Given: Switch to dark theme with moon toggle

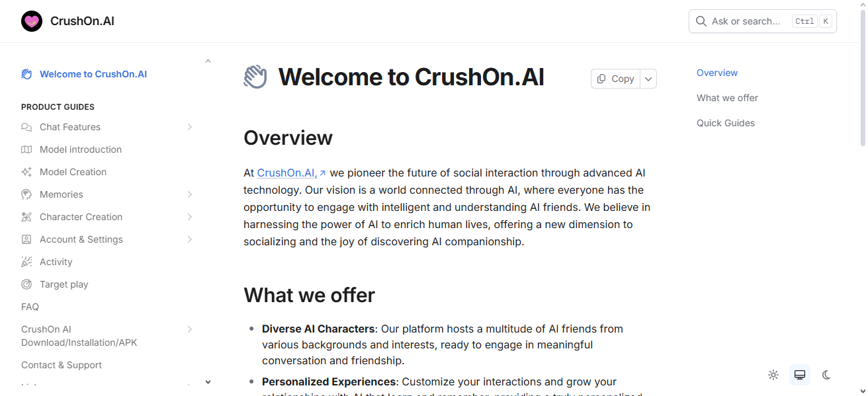Looking at the screenshot, I should click(826, 375).
